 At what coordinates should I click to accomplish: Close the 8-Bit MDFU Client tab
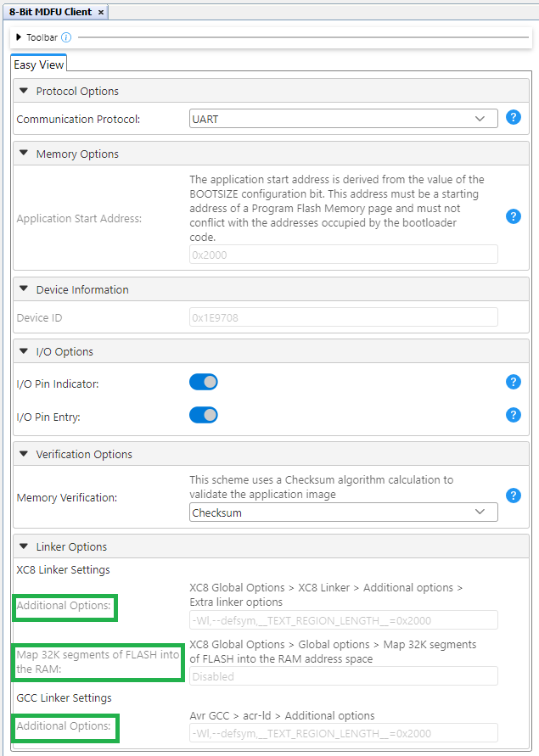click(x=101, y=13)
